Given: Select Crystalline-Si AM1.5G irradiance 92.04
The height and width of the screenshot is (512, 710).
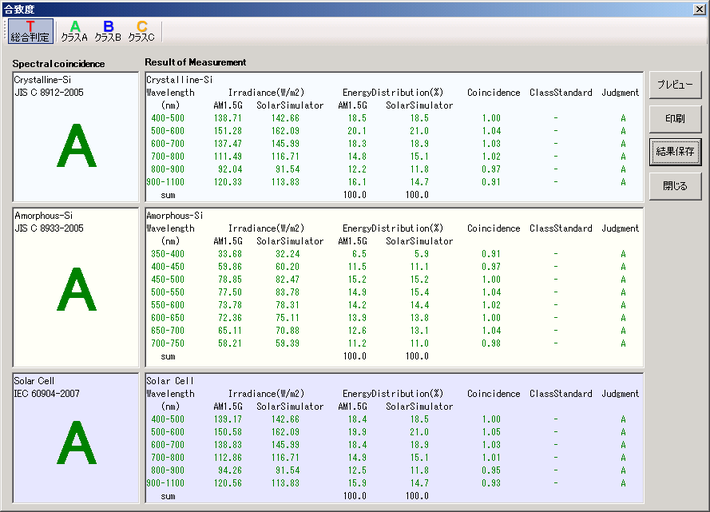Looking at the screenshot, I should (230, 169).
